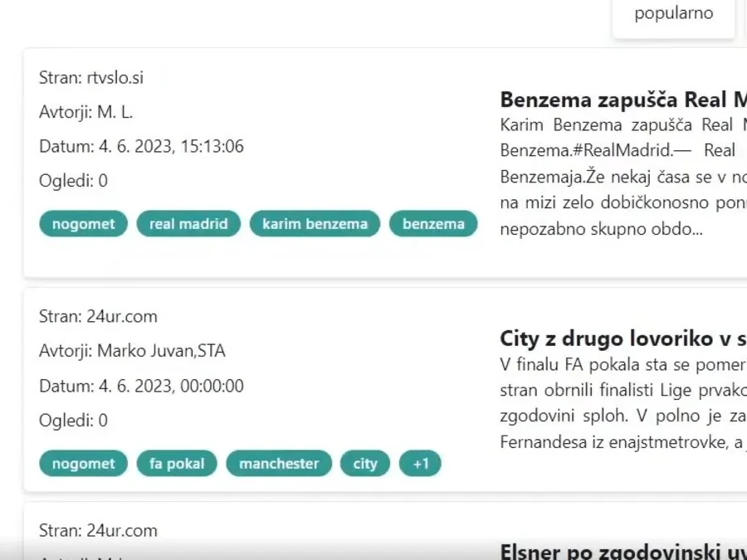
Task: Click Stran: 24ur.com in Elsner card
Action: (98, 530)
